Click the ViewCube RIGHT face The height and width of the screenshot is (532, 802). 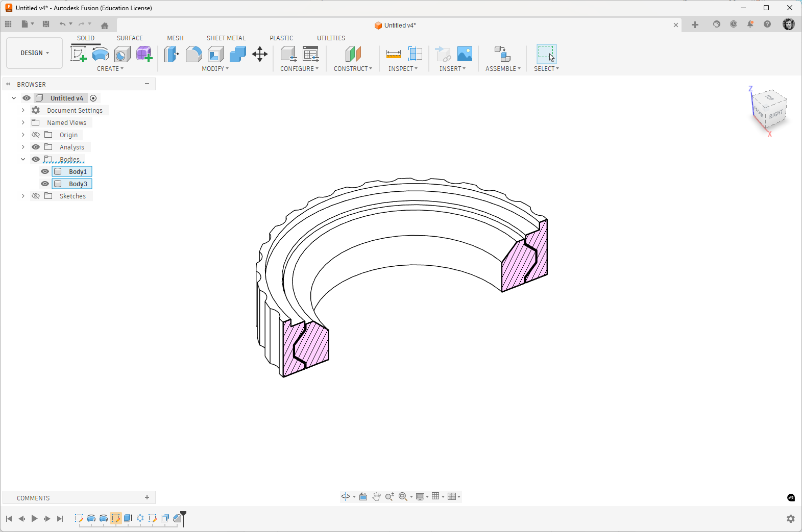776,114
